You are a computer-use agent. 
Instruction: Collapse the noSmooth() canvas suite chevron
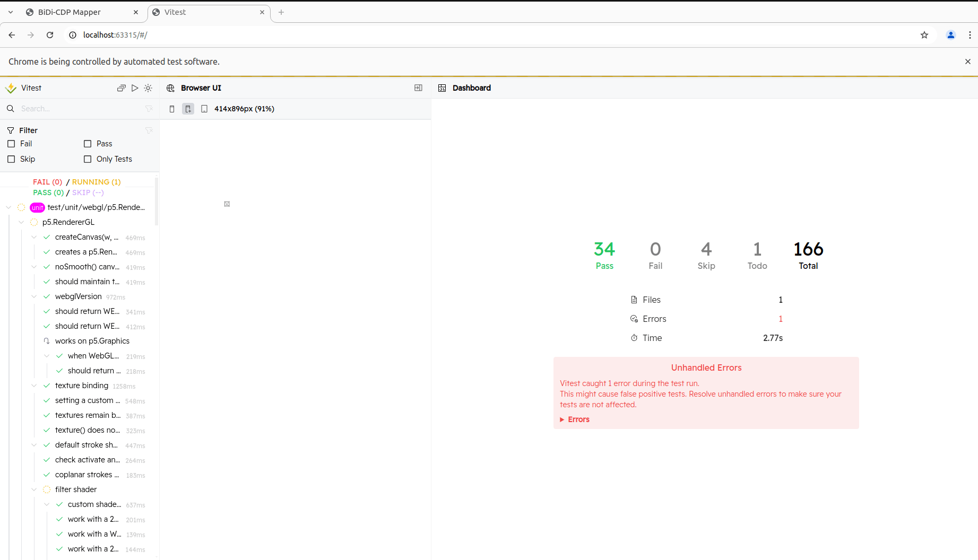click(x=34, y=267)
